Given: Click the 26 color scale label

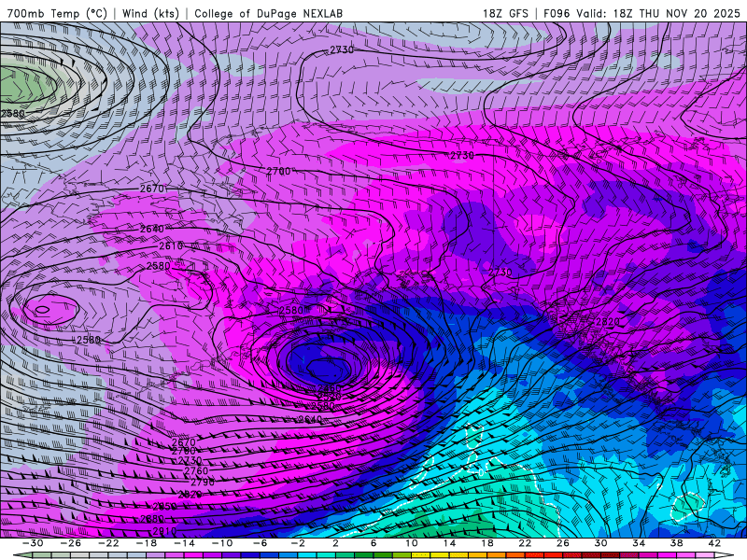Looking at the screenshot, I should (x=563, y=543).
